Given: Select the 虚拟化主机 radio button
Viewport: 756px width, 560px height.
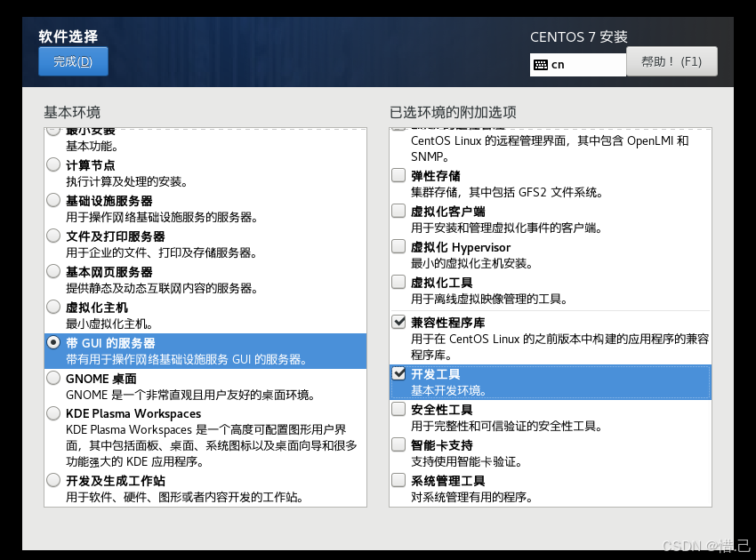Looking at the screenshot, I should coord(53,307).
